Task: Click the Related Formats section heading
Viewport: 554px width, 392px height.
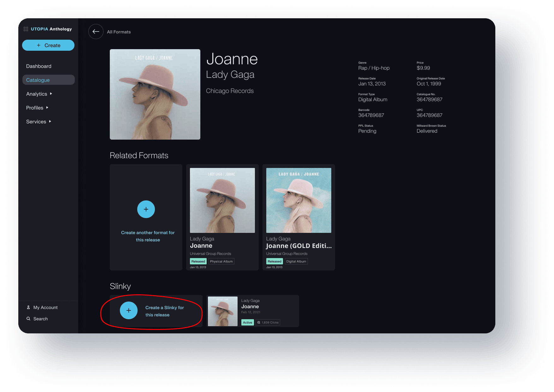Action: [139, 155]
